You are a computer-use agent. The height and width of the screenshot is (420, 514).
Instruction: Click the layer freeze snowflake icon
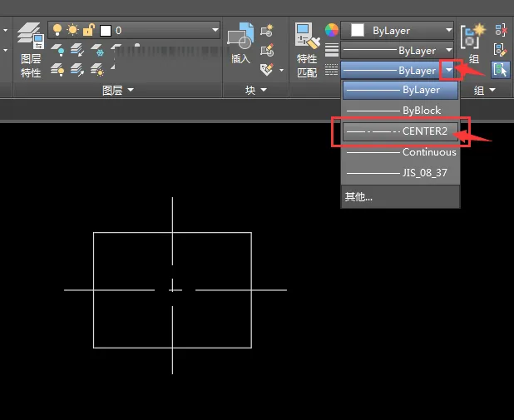100,51
